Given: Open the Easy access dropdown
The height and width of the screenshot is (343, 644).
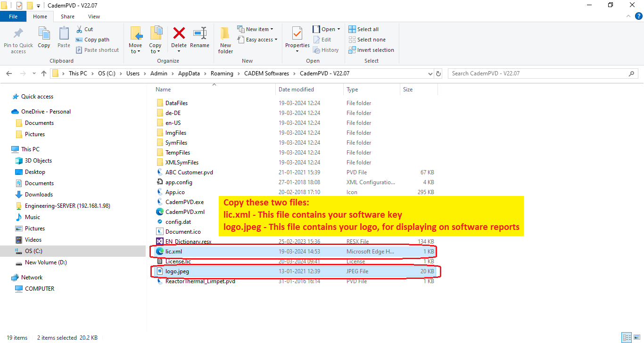Looking at the screenshot, I should pos(257,40).
